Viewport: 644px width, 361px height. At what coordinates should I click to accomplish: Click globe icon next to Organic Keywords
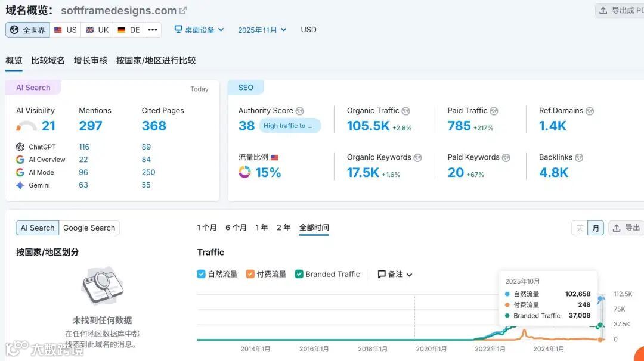pyautogui.click(x=417, y=158)
